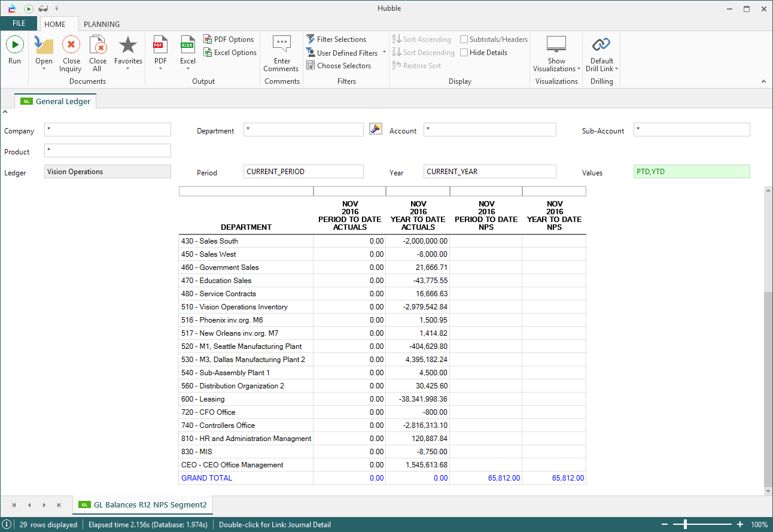Switch to the PLANNING ribbon tab
The image size is (773, 532).
pos(101,25)
